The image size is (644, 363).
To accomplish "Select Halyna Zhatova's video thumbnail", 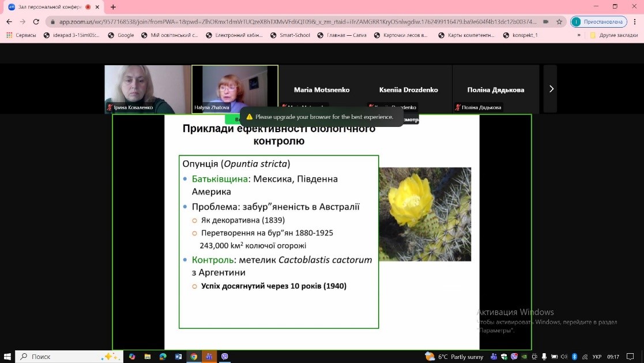I will 235,89.
